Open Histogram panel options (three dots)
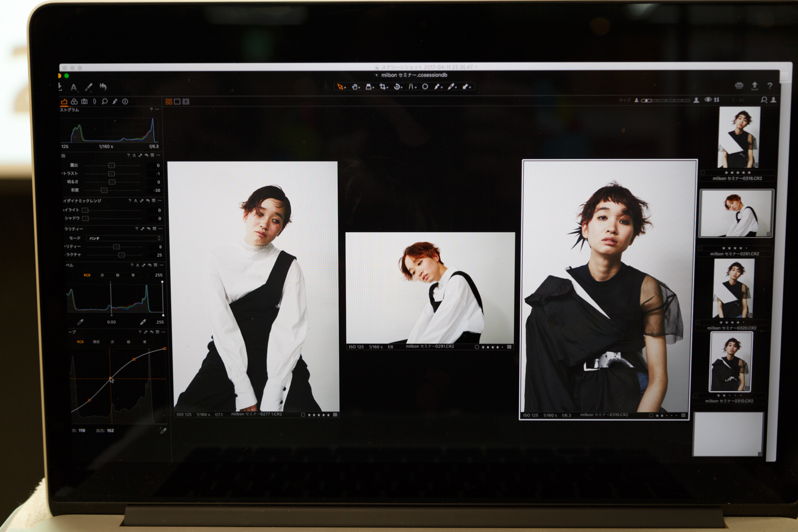The height and width of the screenshot is (532, 798). 157,109
